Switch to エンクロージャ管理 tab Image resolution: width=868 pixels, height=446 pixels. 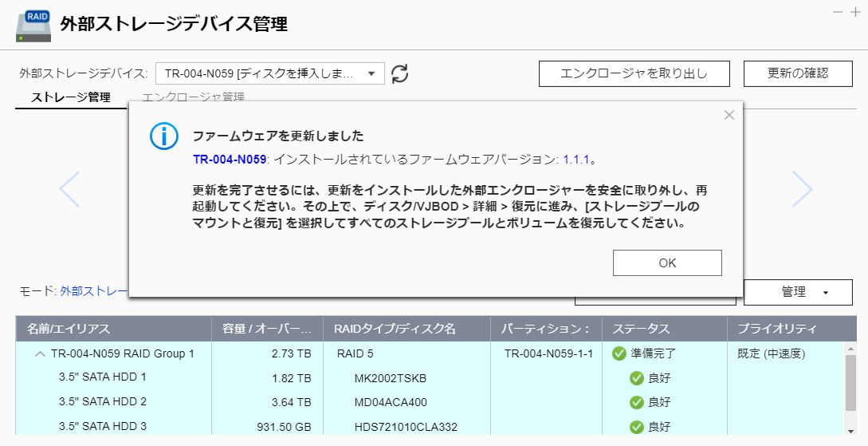click(193, 97)
